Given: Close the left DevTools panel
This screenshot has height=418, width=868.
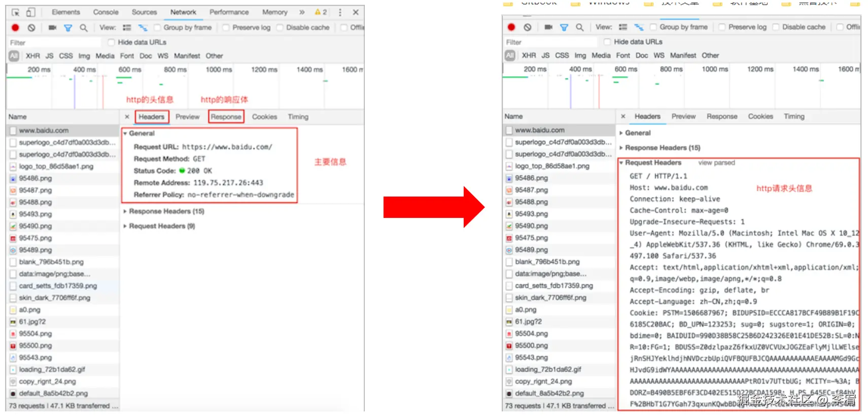Looking at the screenshot, I should tap(356, 12).
